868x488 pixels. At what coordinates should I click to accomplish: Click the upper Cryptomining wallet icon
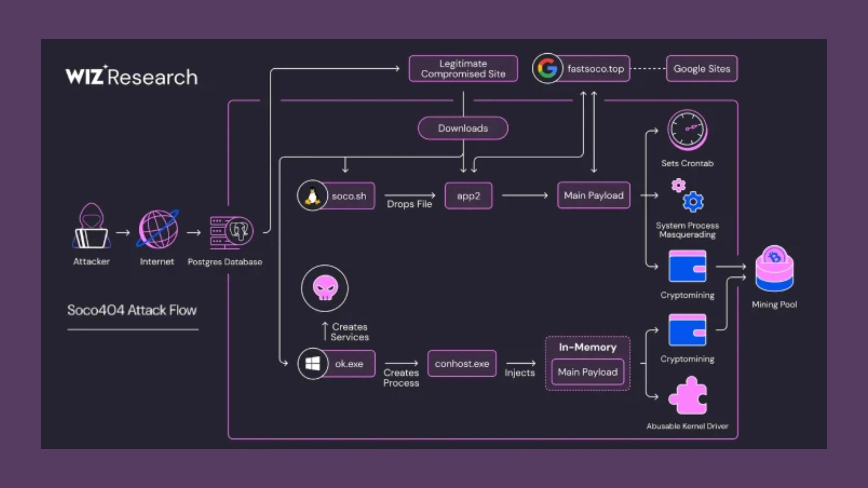tap(687, 266)
